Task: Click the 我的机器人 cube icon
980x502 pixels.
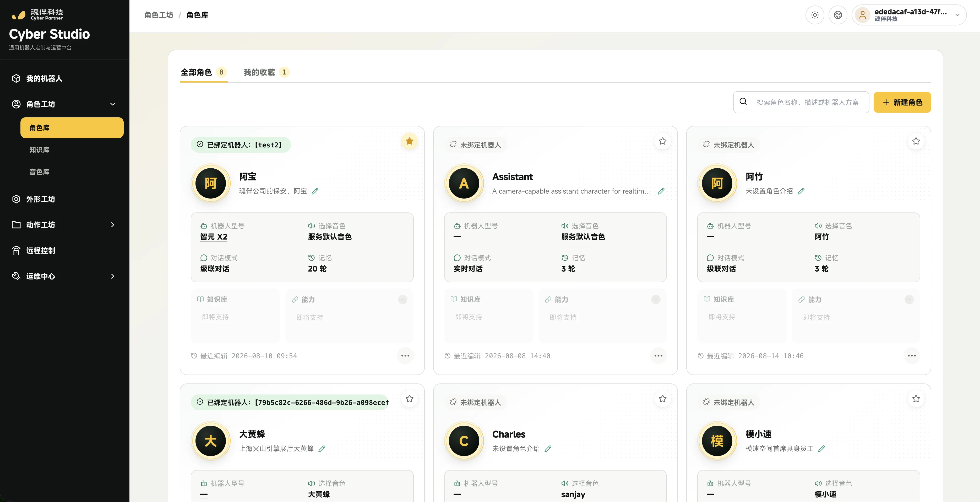Action: coord(16,78)
